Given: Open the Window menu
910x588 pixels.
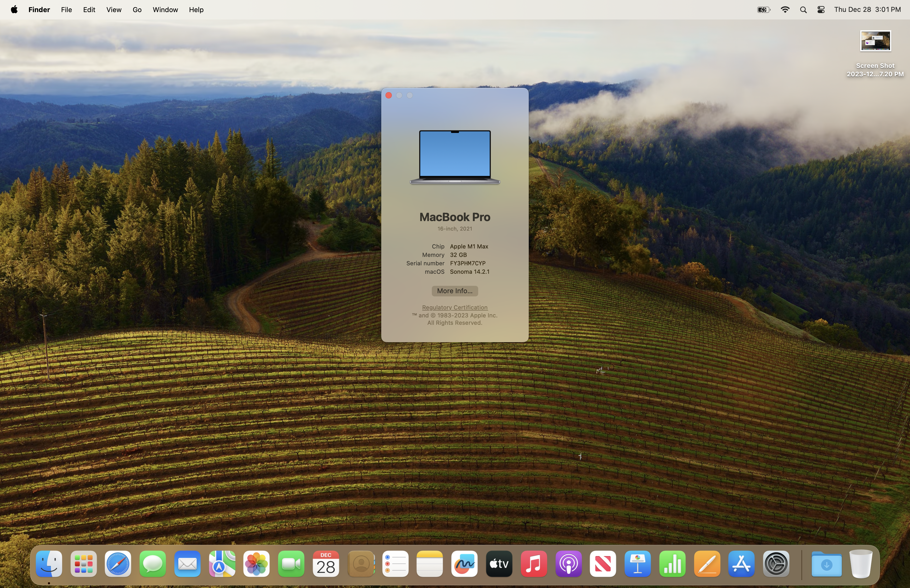Looking at the screenshot, I should click(x=165, y=9).
